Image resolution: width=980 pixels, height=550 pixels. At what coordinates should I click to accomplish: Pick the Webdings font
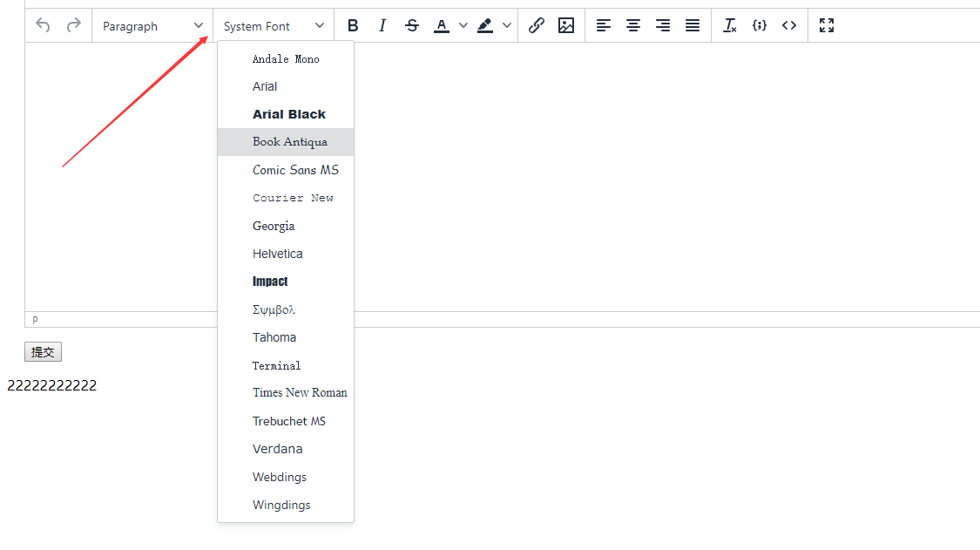coord(286,477)
